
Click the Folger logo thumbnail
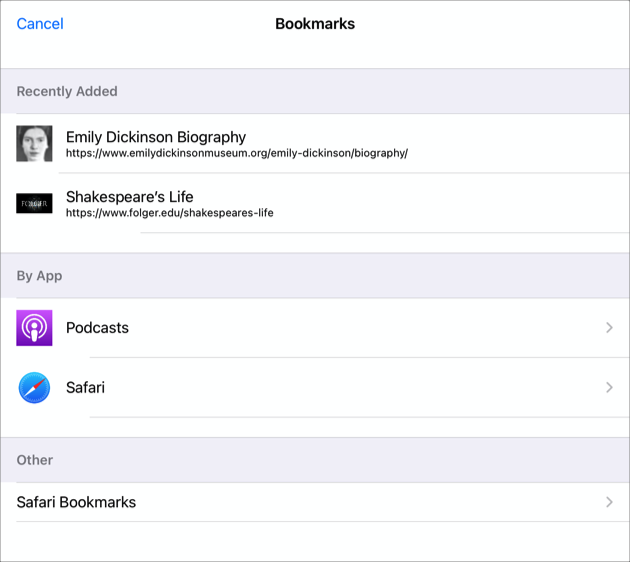click(x=34, y=204)
